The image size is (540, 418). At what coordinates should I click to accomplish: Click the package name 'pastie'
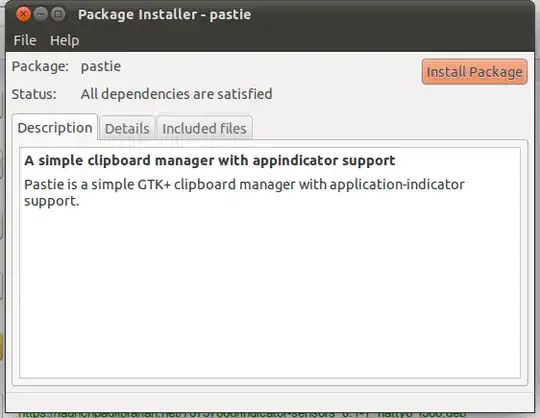(x=101, y=66)
